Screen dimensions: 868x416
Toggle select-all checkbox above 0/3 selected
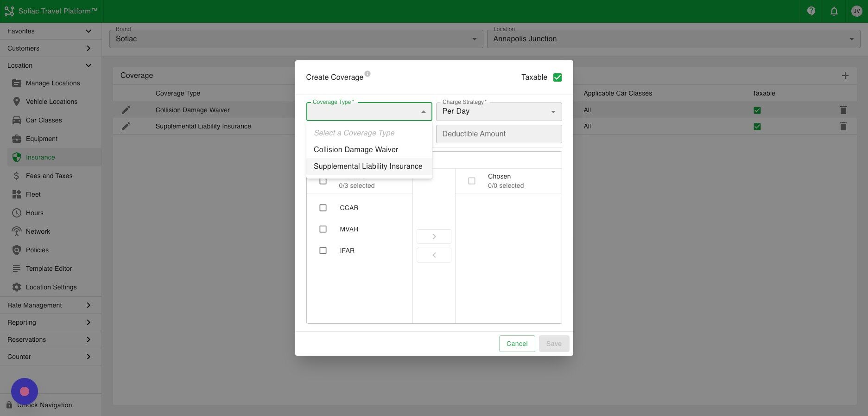323,181
